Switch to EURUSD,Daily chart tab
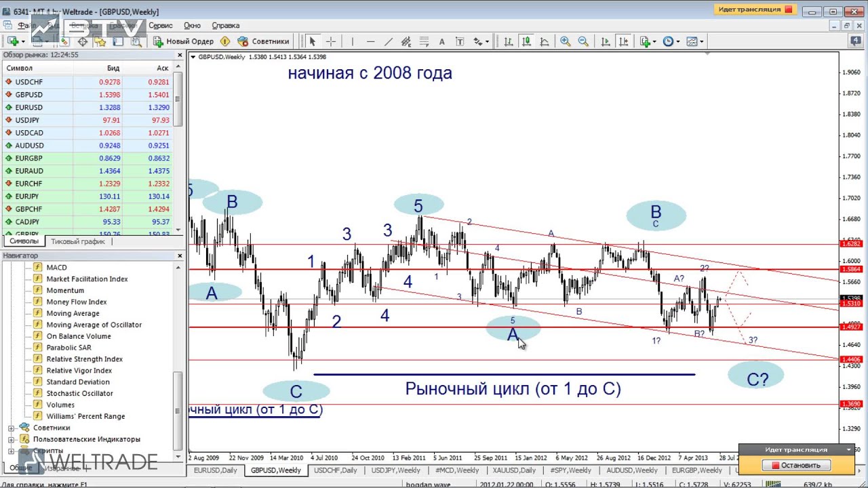 216,470
